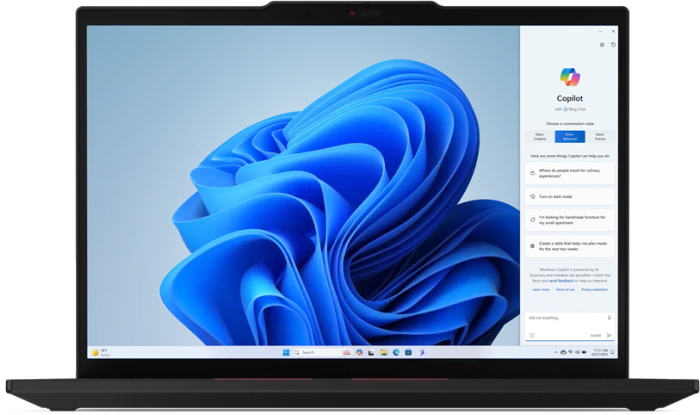The width and height of the screenshot is (700, 415).
Task: Click the send message arrow
Action: pyautogui.click(x=609, y=336)
